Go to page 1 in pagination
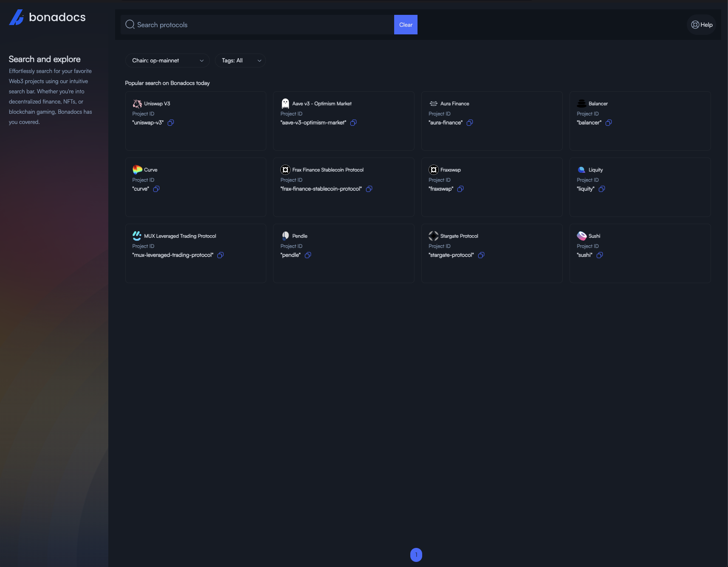728x567 pixels. pyautogui.click(x=416, y=555)
